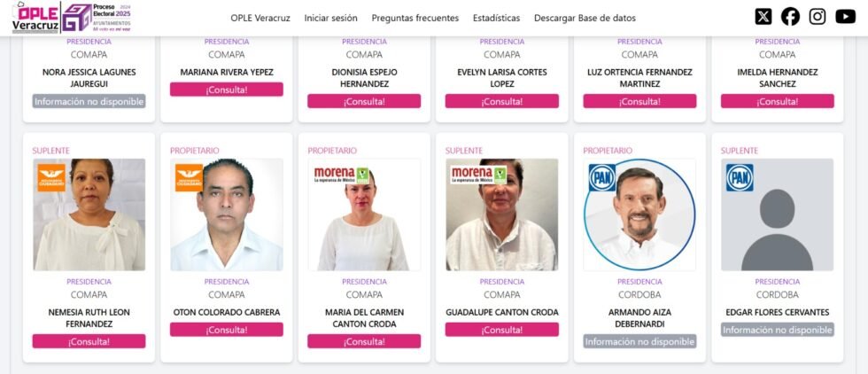Go to Estadísticas section
The image size is (868, 374).
tap(497, 18)
